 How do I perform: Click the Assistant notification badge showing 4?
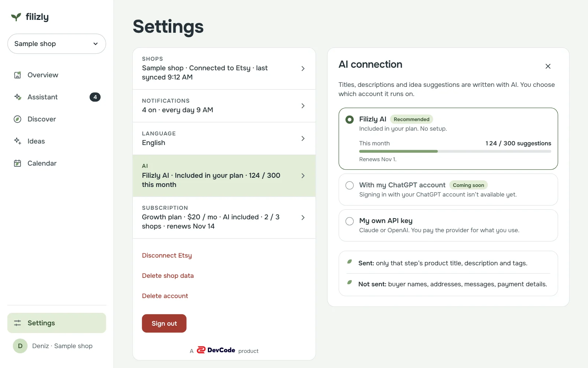point(95,97)
